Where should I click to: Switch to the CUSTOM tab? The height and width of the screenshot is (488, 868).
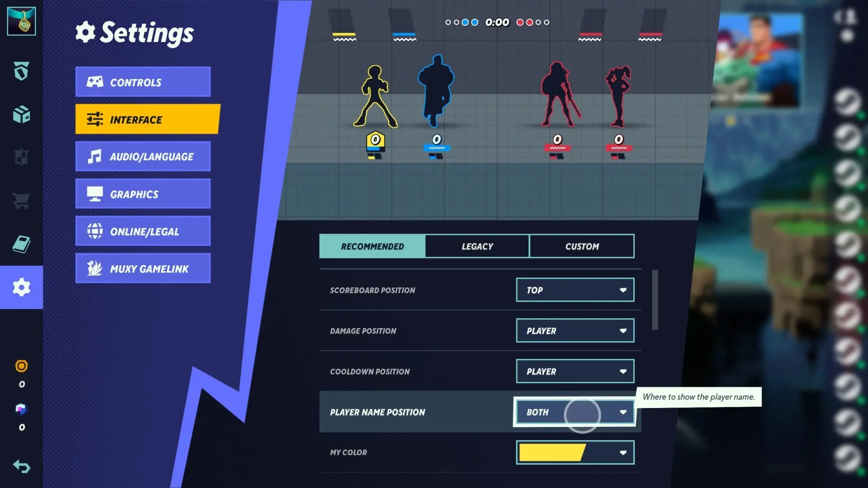click(x=581, y=245)
